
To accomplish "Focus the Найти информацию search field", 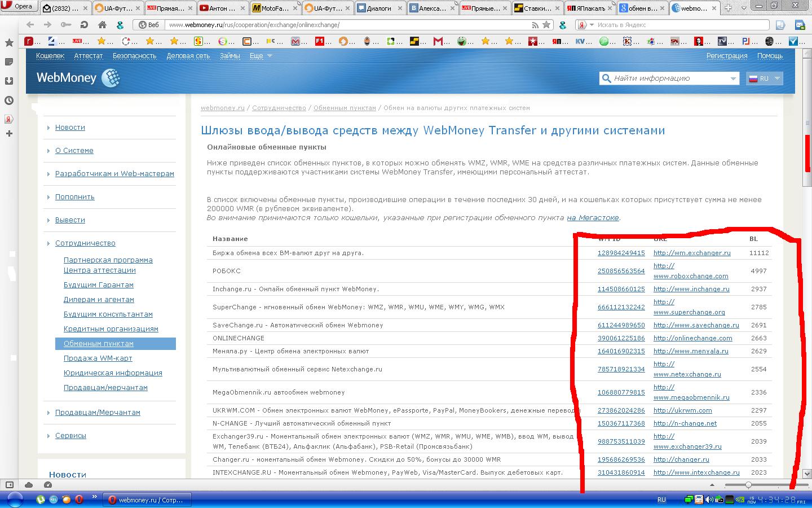I will (669, 78).
